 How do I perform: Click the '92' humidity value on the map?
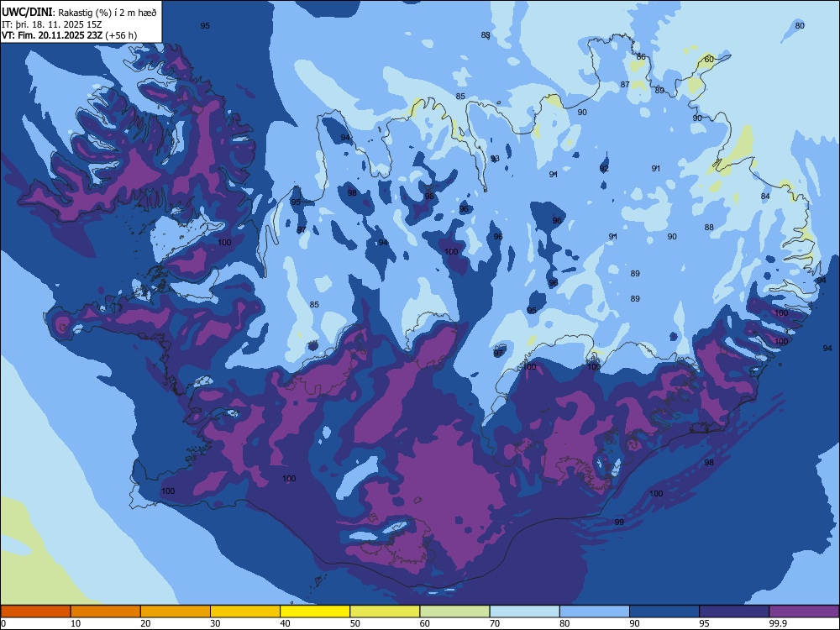pos(604,168)
